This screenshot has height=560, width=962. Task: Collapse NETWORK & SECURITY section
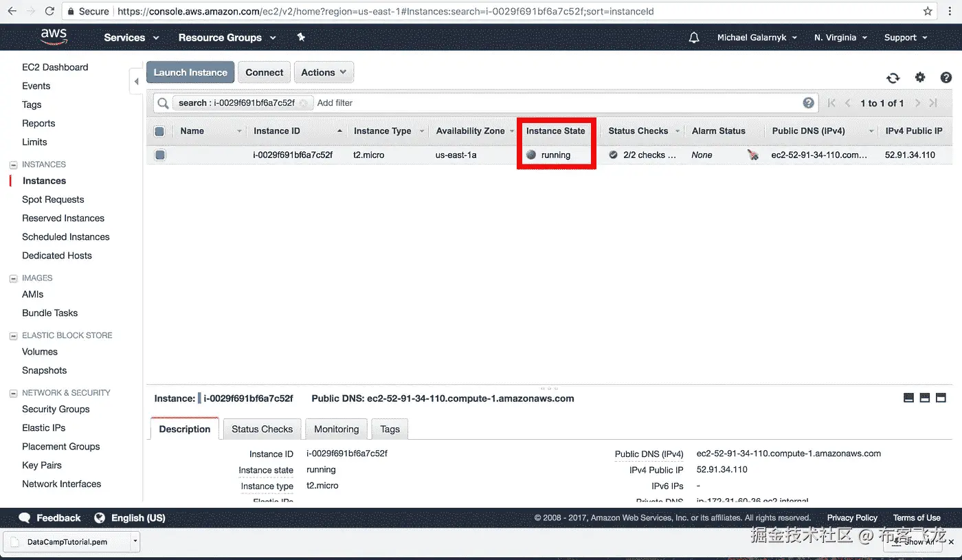point(13,393)
